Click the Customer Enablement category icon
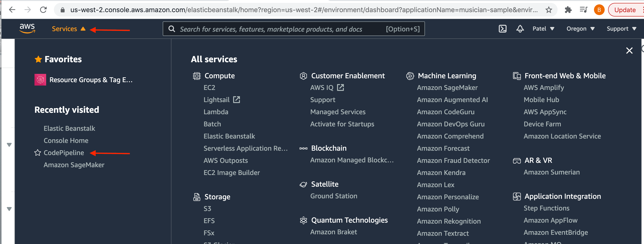 (x=303, y=76)
